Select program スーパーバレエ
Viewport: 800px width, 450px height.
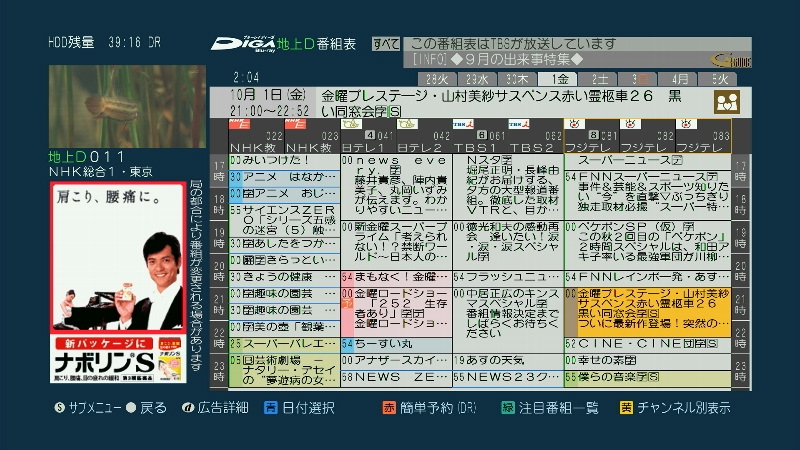click(284, 344)
